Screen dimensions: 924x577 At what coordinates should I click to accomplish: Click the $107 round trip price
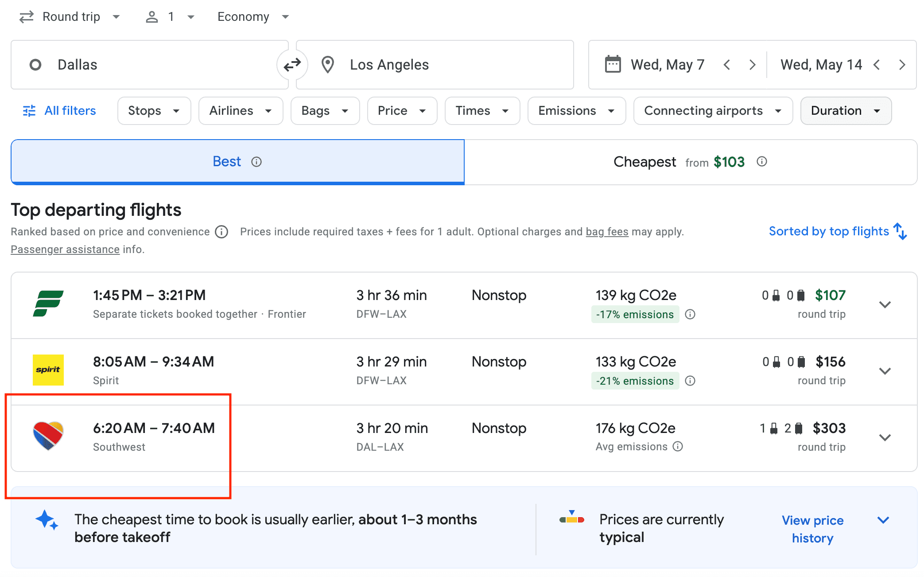[830, 295]
